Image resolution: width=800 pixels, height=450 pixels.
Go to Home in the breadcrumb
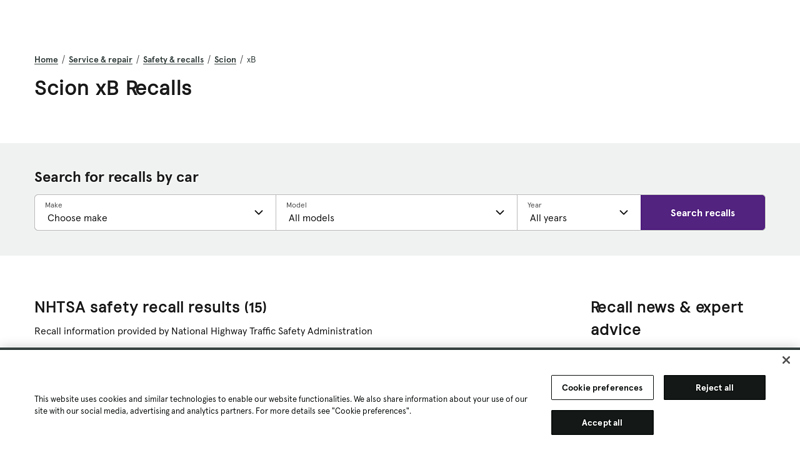click(x=46, y=60)
